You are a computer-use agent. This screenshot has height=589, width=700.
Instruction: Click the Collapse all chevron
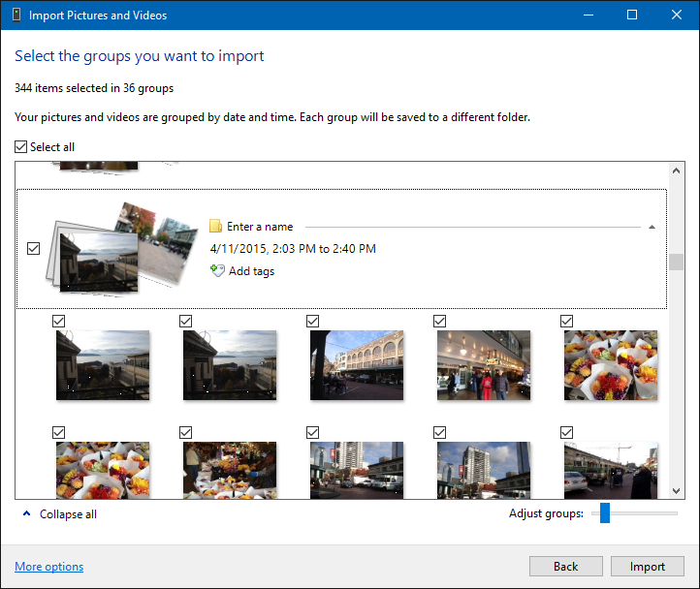(27, 513)
